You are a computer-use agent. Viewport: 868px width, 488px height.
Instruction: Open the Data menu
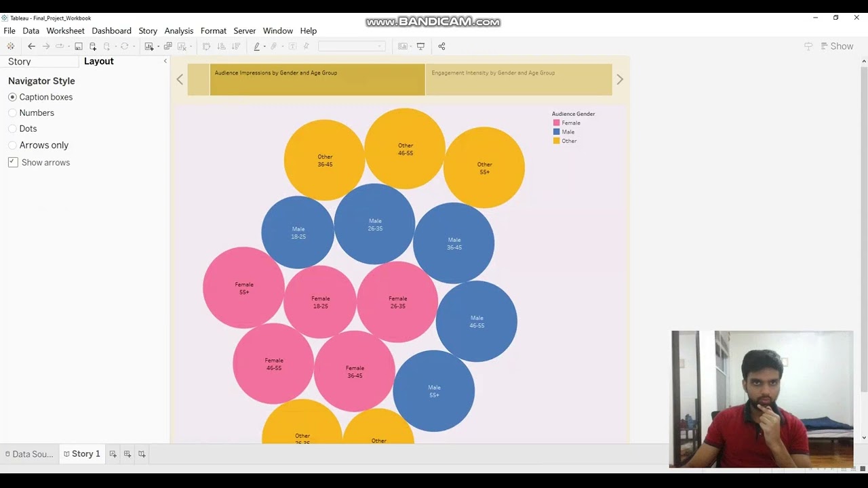pos(31,30)
